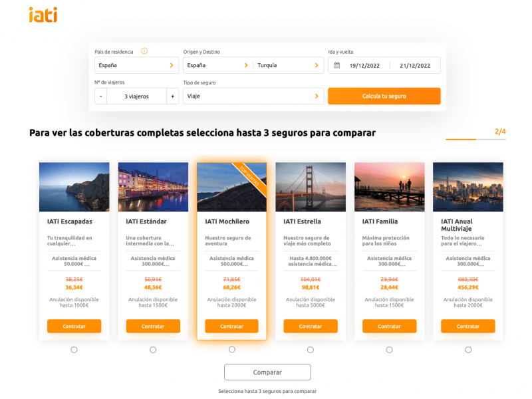Open the Destino Turquía dropdown
The height and width of the screenshot is (399, 532).
(288, 65)
